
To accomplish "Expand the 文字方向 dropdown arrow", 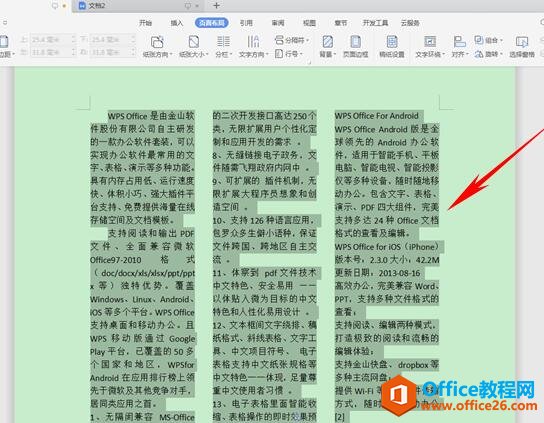I will click(x=267, y=54).
